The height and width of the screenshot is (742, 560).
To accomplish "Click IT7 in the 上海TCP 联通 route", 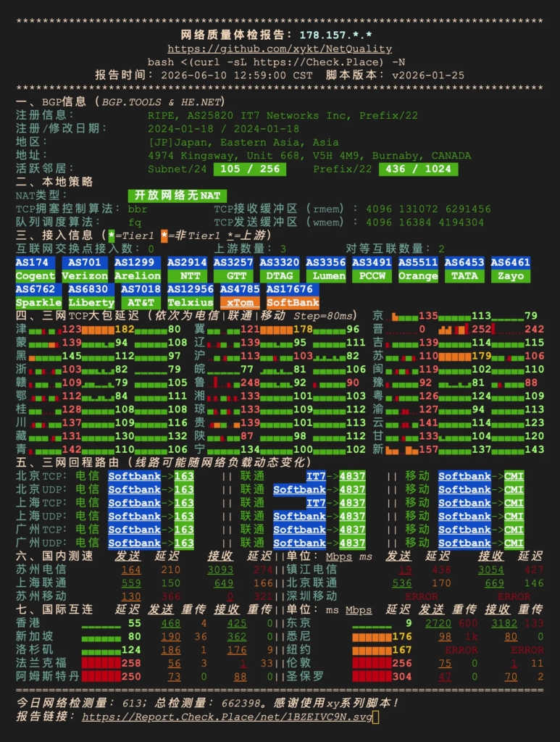I will point(316,503).
